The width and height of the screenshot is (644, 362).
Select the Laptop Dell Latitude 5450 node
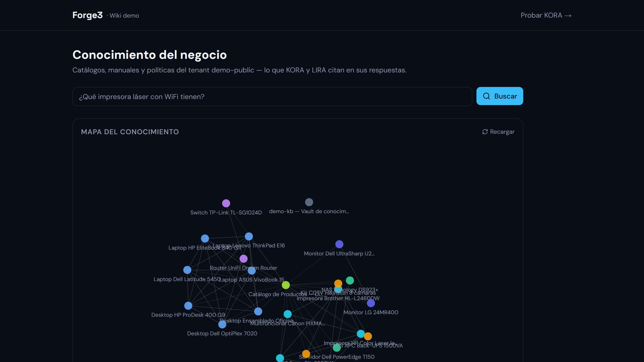point(187,270)
